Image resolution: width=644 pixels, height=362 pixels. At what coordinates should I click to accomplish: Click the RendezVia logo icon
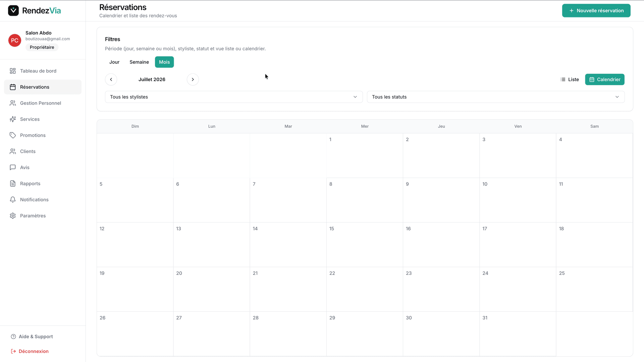13,11
